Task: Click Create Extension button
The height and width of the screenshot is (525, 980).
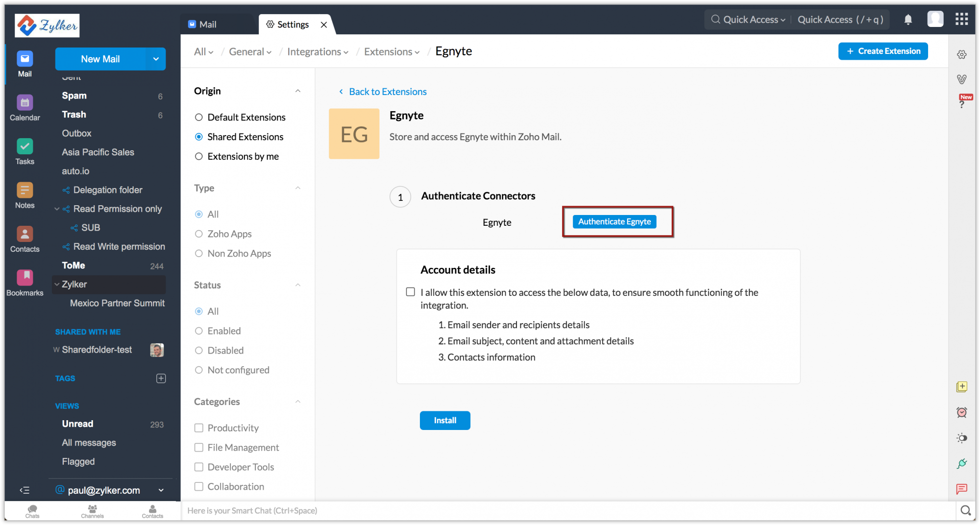Action: (883, 51)
